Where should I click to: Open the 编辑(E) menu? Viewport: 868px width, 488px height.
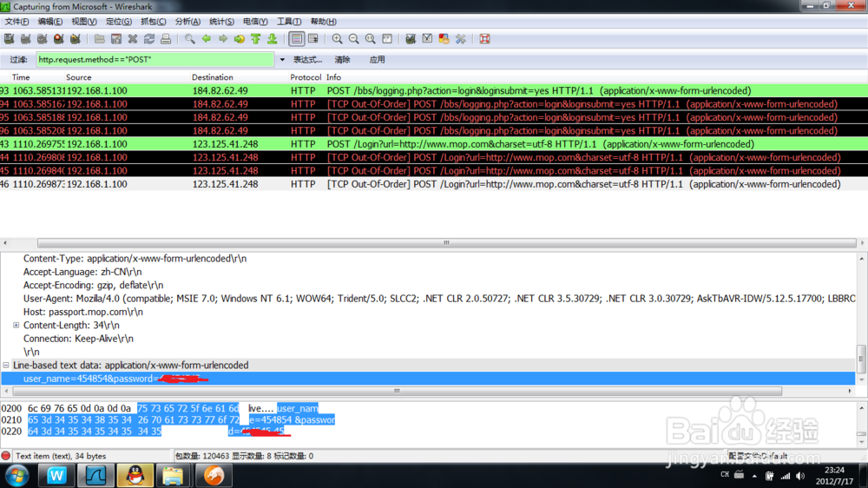[49, 22]
